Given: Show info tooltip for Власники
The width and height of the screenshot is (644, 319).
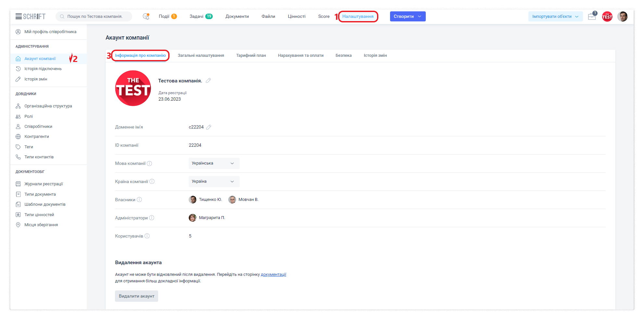Looking at the screenshot, I should click(x=139, y=200).
